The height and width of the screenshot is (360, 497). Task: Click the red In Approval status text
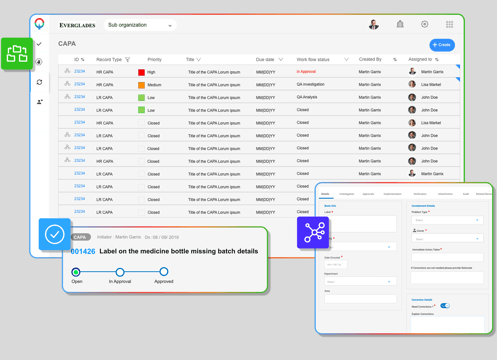306,71
